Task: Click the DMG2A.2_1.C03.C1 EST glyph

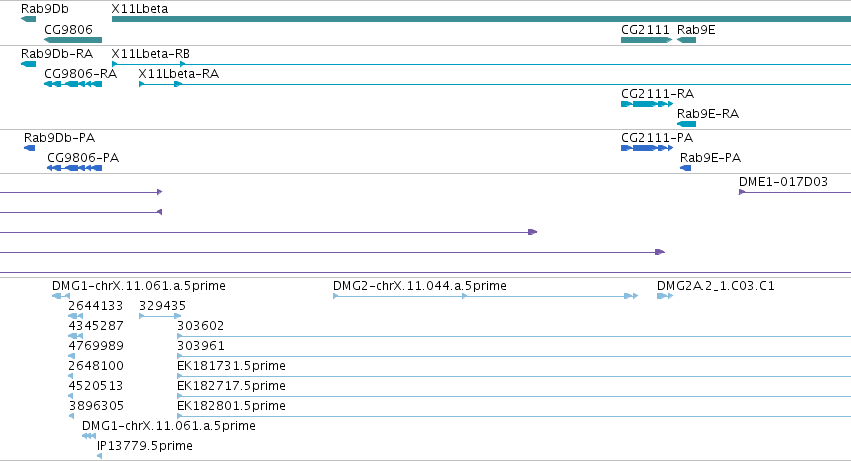Action: click(x=665, y=296)
